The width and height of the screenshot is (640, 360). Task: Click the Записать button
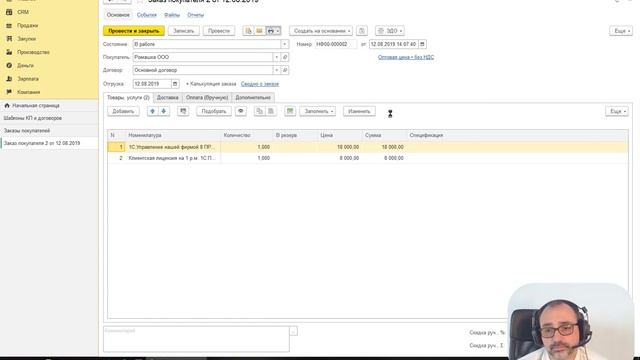pyautogui.click(x=184, y=31)
